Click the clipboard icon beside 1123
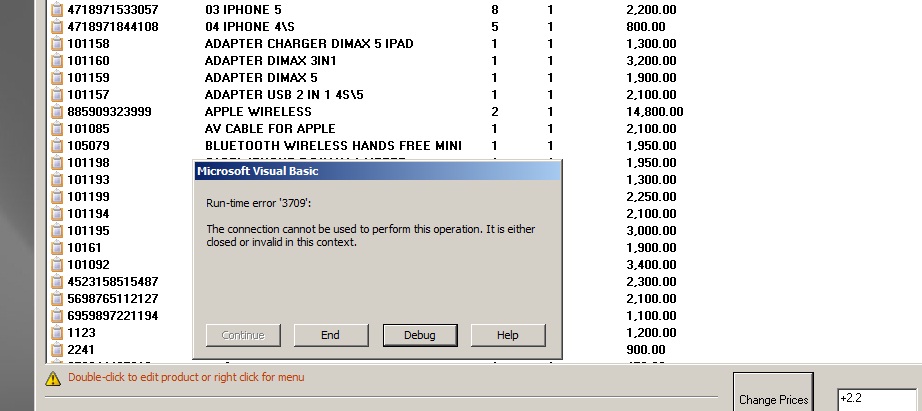 point(56,333)
